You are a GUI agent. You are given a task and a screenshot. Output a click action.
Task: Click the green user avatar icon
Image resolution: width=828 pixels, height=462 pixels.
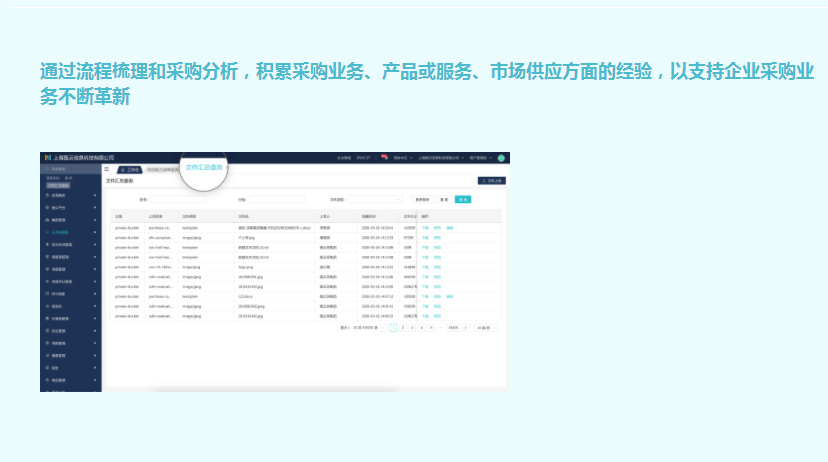[x=501, y=158]
